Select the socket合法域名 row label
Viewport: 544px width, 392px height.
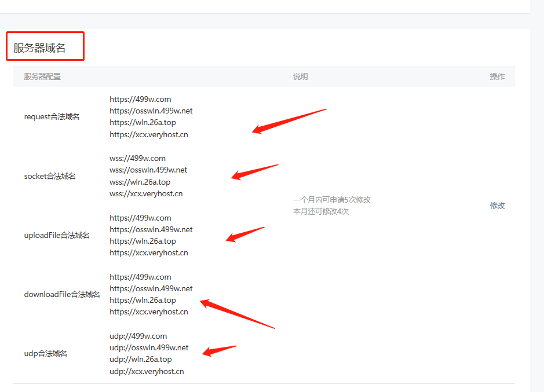pos(50,176)
